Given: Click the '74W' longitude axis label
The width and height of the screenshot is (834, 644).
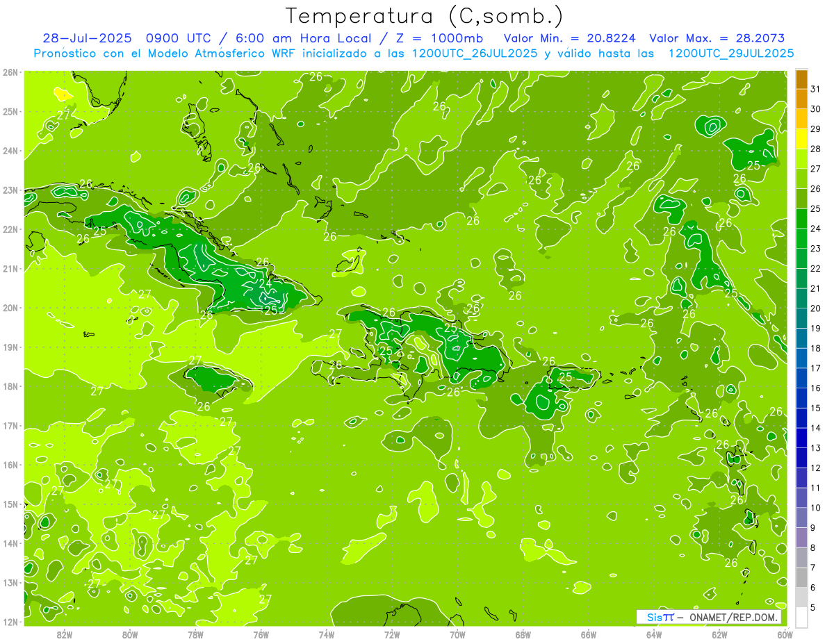Looking at the screenshot, I should click(327, 634).
